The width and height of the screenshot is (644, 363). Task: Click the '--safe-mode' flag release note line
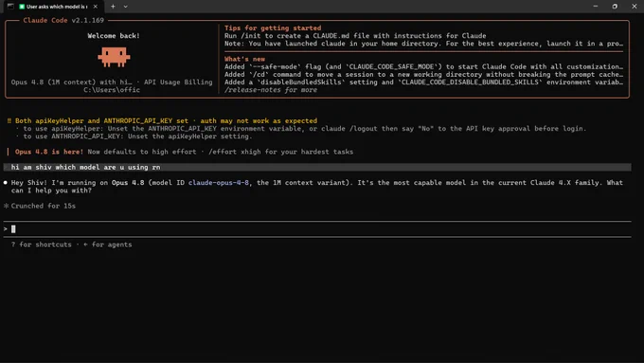coord(424,66)
